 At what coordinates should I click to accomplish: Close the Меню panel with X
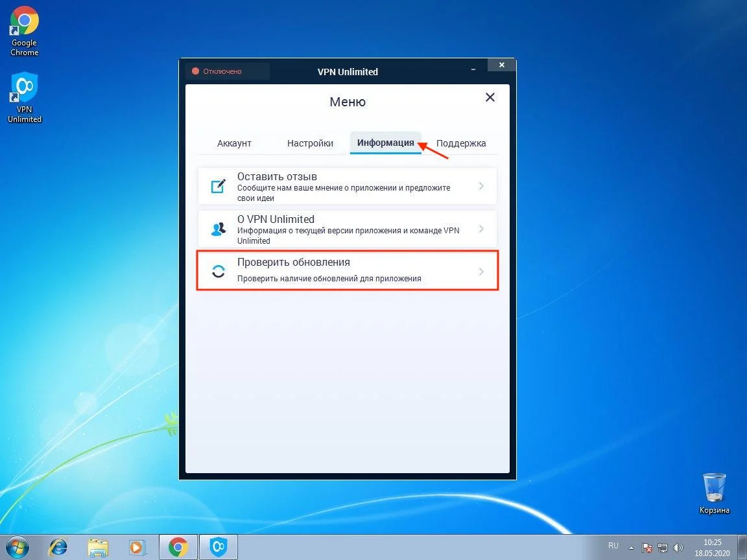490,97
